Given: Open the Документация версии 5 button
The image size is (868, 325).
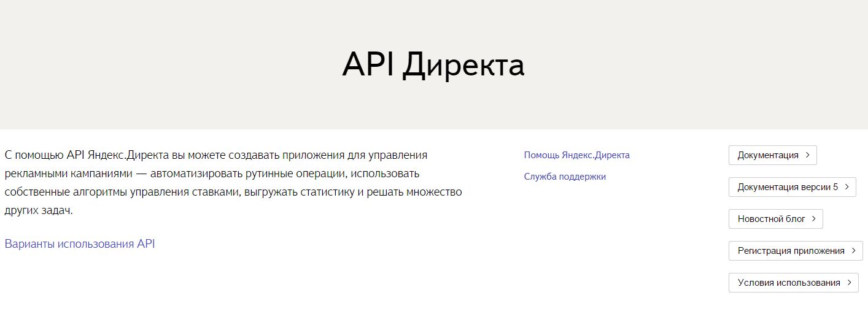Looking at the screenshot, I should click(x=792, y=187).
